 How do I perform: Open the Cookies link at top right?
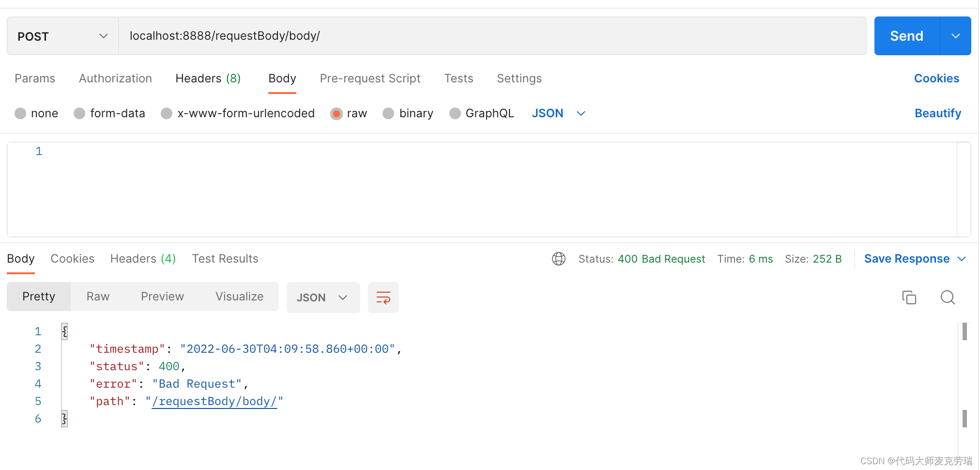tap(936, 78)
